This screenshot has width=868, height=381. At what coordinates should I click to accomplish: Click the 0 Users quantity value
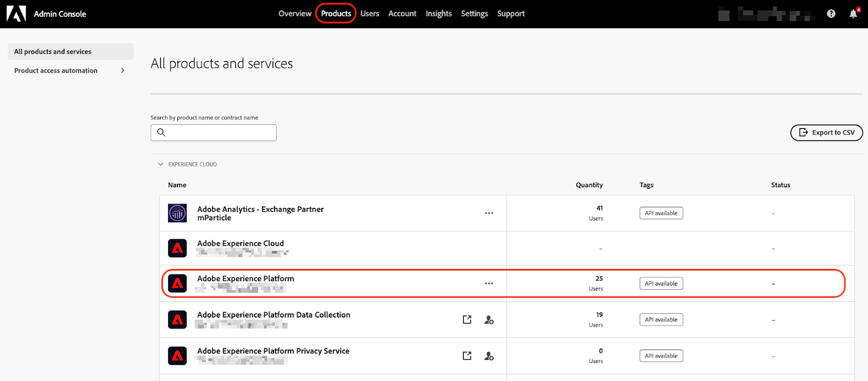click(596, 356)
